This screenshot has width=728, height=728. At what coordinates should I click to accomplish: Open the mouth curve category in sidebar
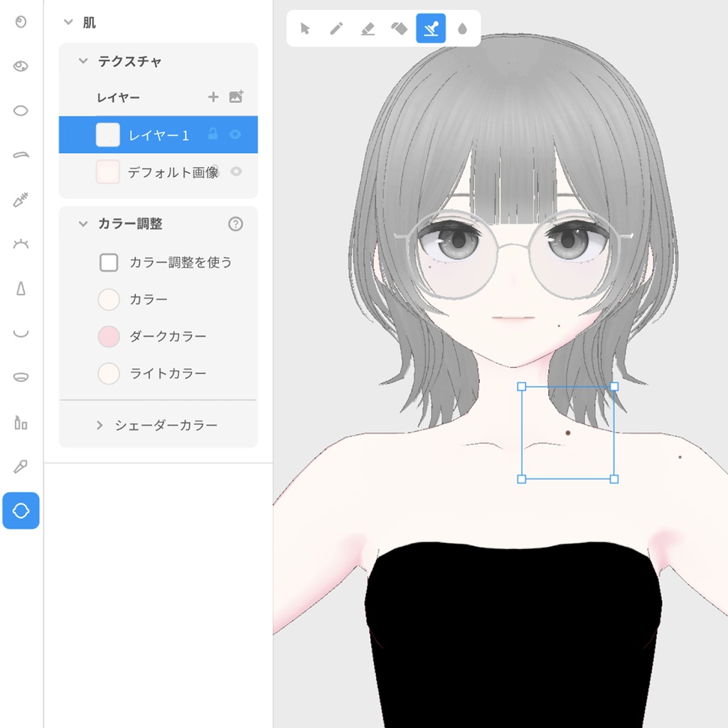(x=21, y=333)
